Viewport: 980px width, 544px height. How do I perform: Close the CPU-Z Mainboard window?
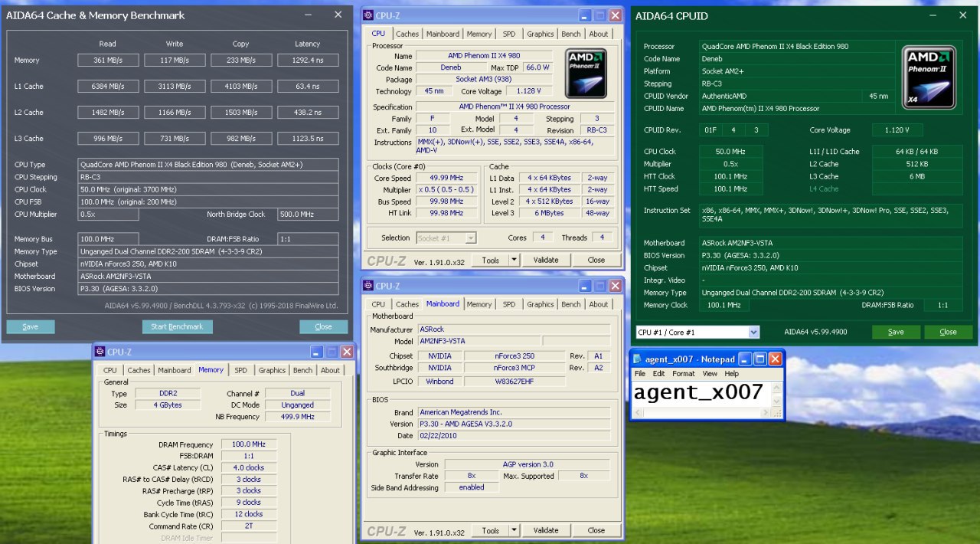coord(615,286)
